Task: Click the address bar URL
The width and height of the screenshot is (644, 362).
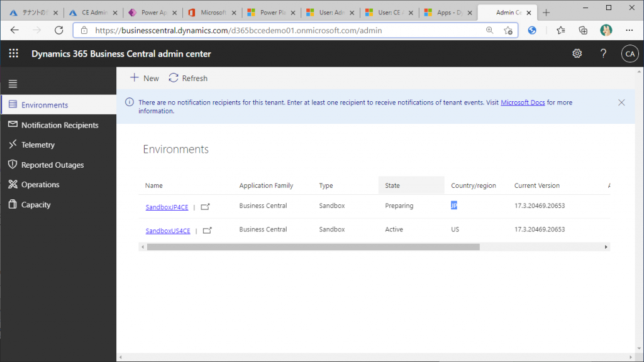Action: [238, 30]
